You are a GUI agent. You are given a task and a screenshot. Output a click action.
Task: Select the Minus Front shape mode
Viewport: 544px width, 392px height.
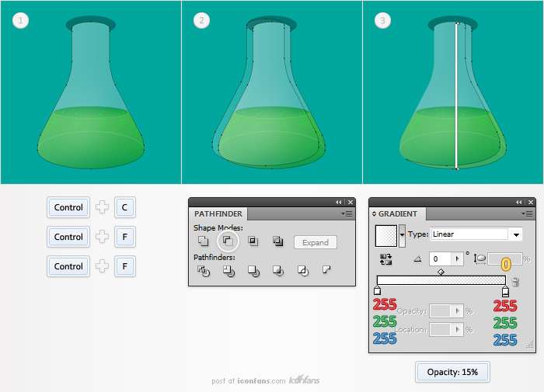coord(228,241)
